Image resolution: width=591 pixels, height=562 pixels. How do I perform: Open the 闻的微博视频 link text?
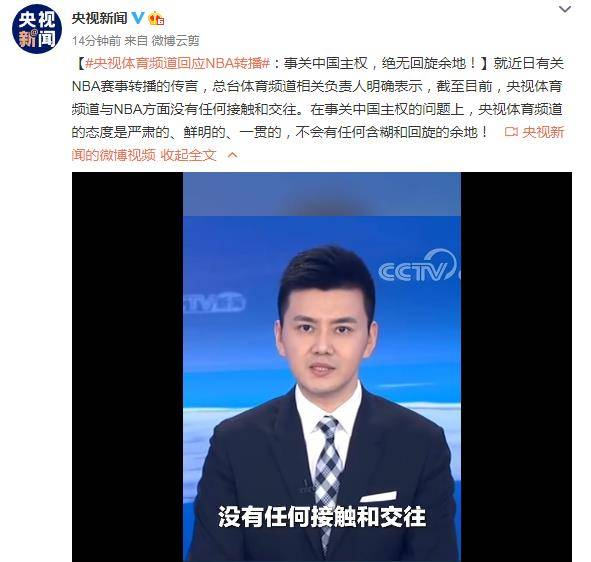(113, 155)
